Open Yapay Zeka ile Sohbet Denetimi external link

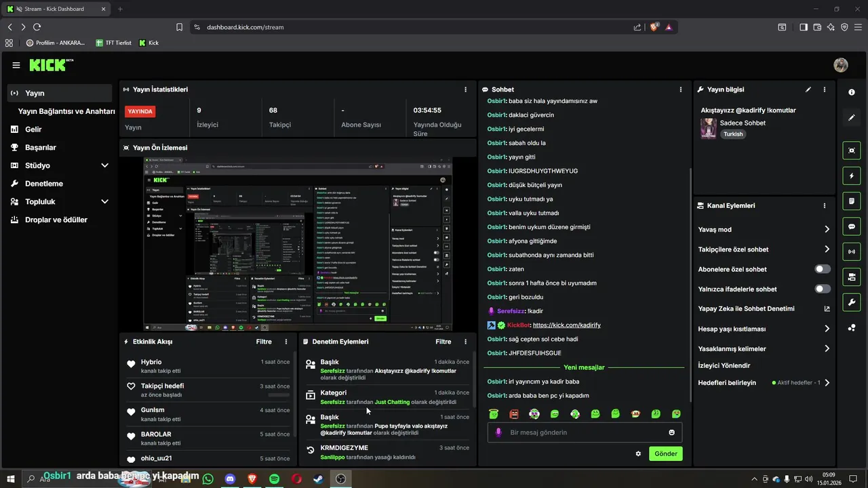pos(827,308)
